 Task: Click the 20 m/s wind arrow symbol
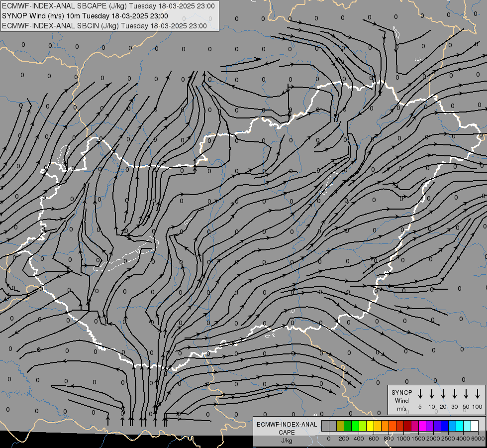tap(443, 393)
